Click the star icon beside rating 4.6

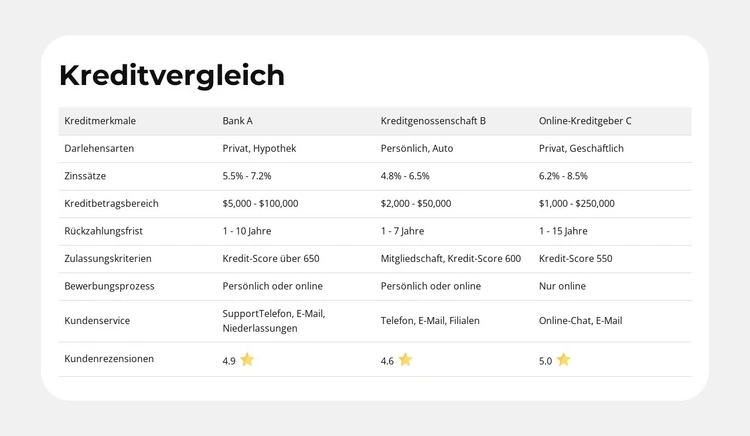[x=405, y=360]
